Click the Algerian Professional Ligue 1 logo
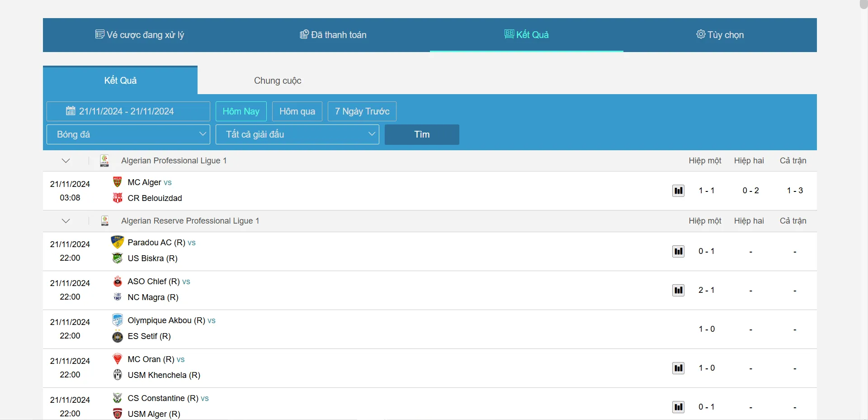 pyautogui.click(x=104, y=161)
